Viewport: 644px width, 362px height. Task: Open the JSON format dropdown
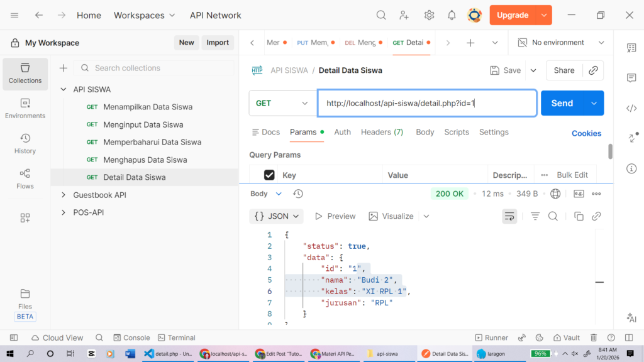tap(277, 216)
